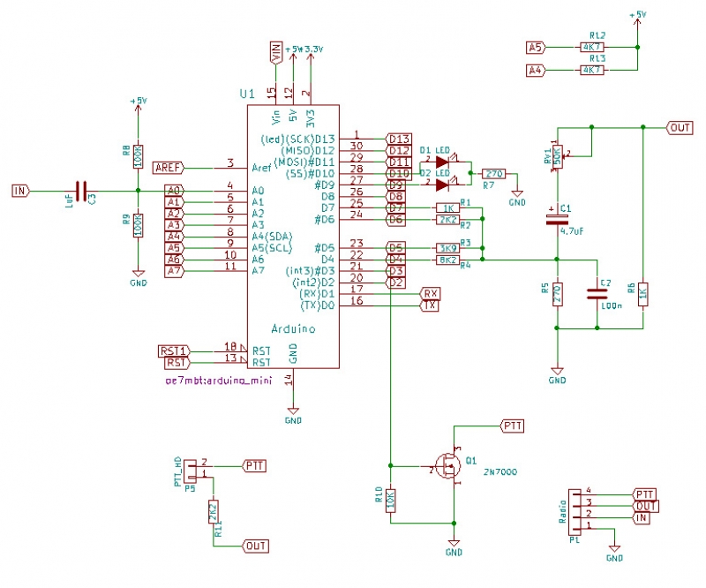
Task: Select the R12 4K7 pull-up resistor
Action: tap(591, 47)
